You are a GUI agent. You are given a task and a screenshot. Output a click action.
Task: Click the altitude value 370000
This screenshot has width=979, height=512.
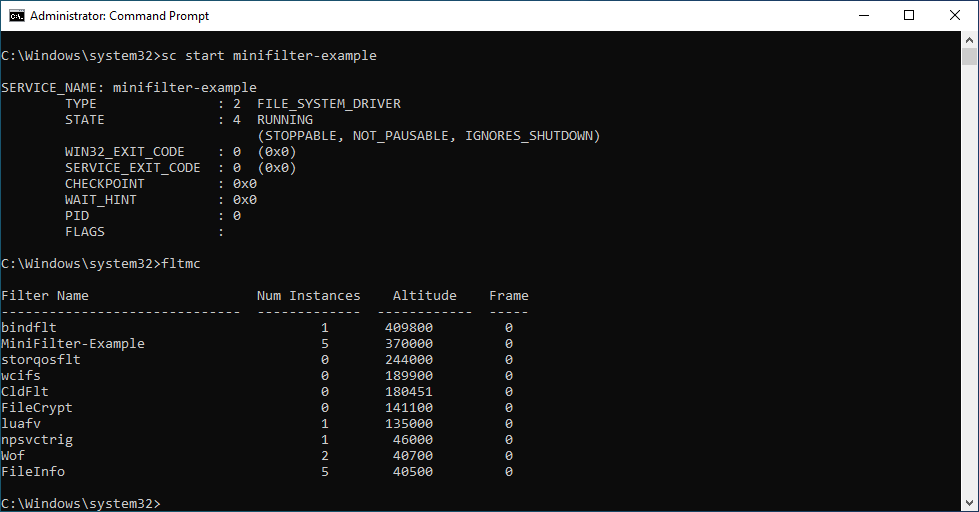pyautogui.click(x=409, y=343)
